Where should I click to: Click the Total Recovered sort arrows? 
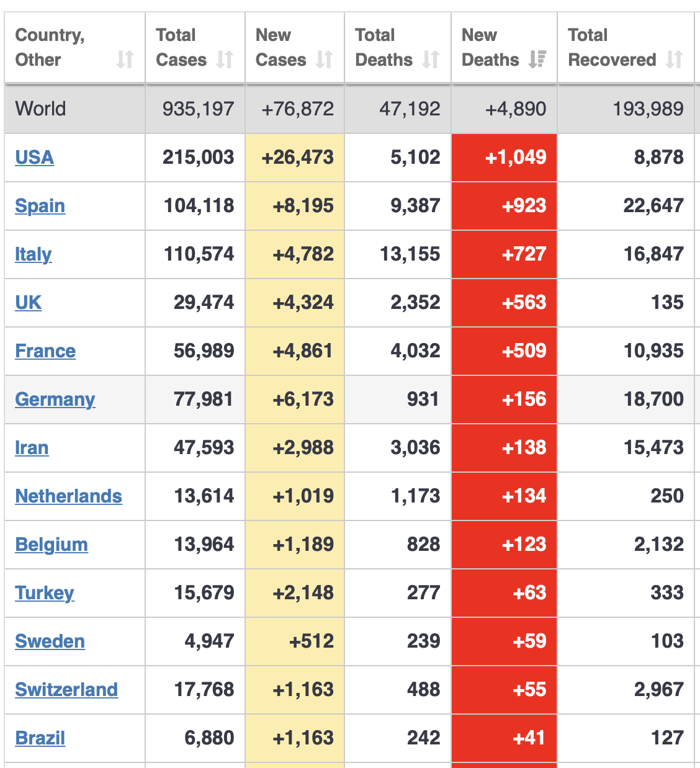click(674, 60)
